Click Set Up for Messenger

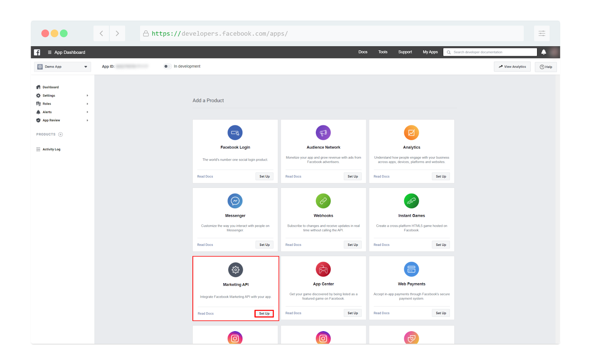coord(264,245)
